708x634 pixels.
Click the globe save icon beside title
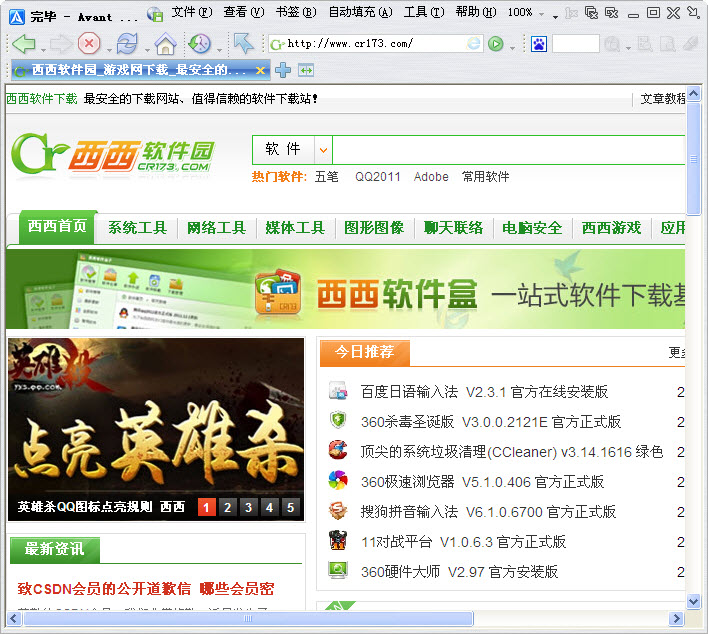pos(155,15)
